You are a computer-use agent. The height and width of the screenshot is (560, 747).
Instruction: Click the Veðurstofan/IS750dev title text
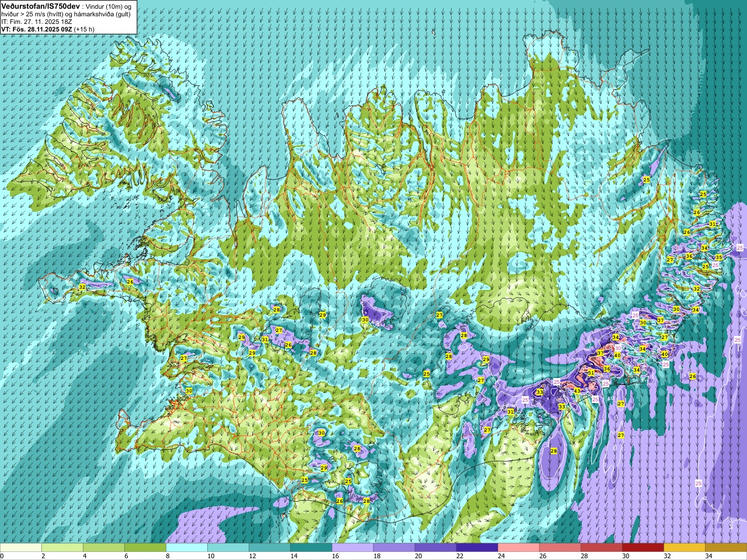click(40, 6)
